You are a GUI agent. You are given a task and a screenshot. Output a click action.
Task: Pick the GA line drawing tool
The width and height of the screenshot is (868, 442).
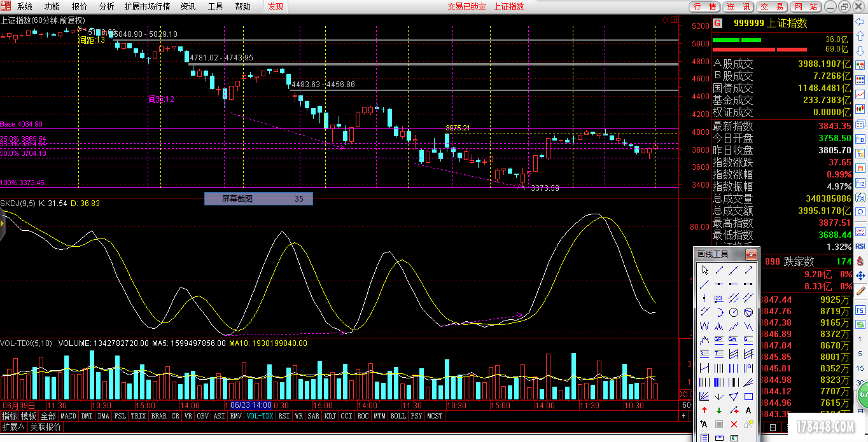click(x=734, y=340)
